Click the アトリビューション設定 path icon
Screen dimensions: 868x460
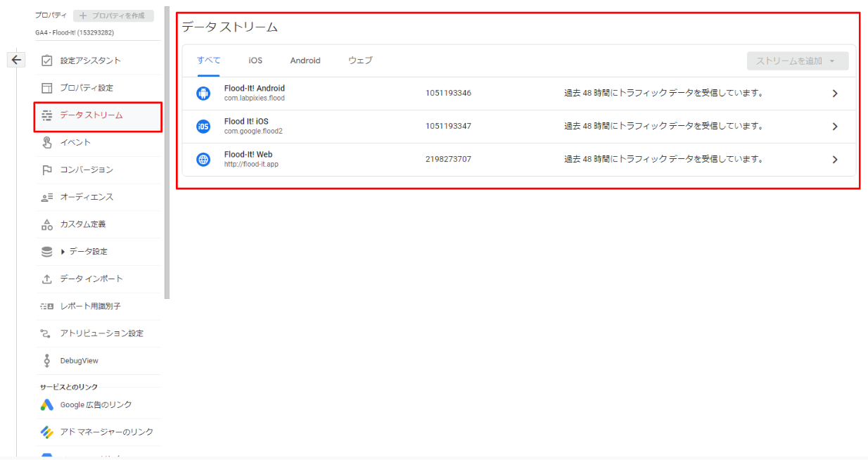pos(47,333)
